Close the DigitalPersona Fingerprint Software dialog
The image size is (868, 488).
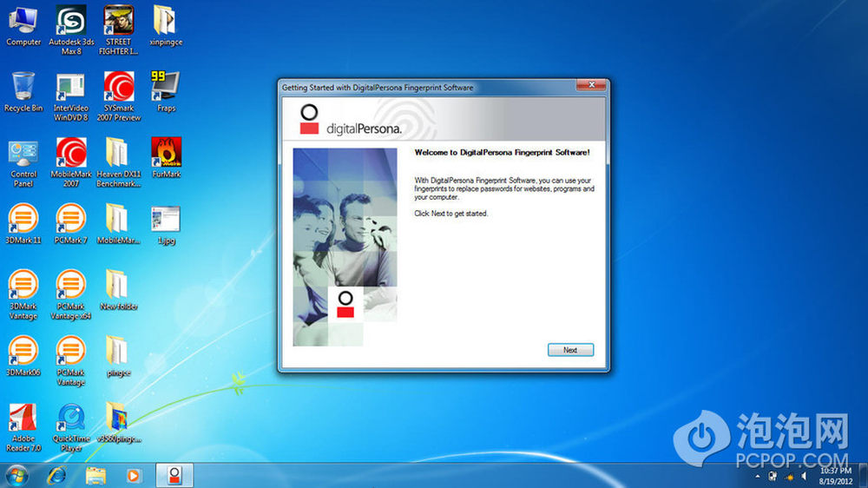click(x=591, y=85)
